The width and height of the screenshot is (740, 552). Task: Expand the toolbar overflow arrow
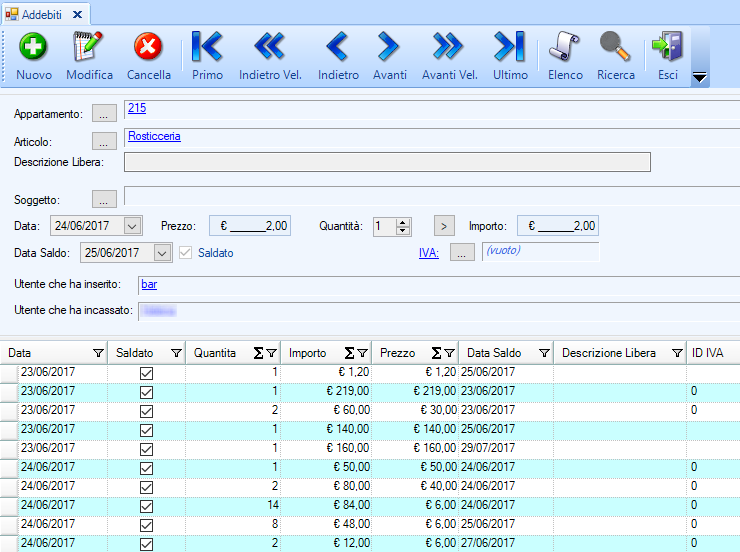[700, 78]
